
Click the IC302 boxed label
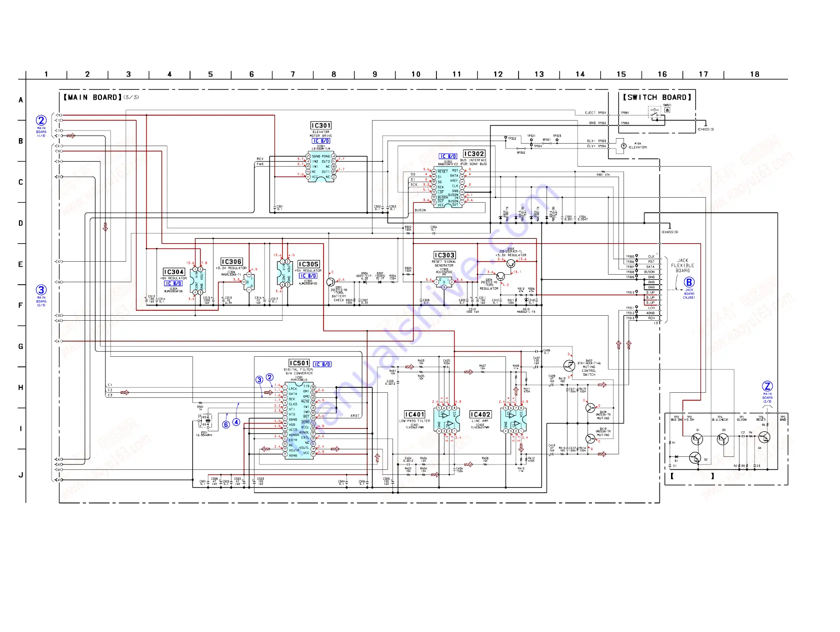pos(474,154)
